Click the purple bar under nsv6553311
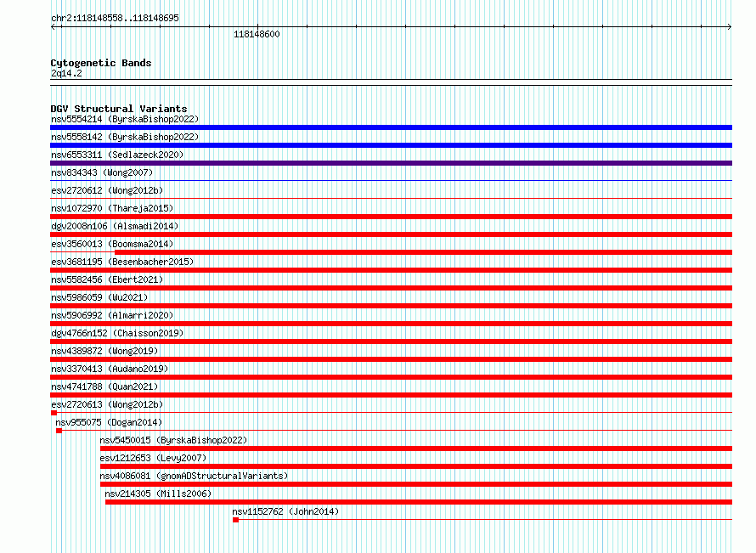This screenshot has width=756, height=553. click(x=391, y=163)
